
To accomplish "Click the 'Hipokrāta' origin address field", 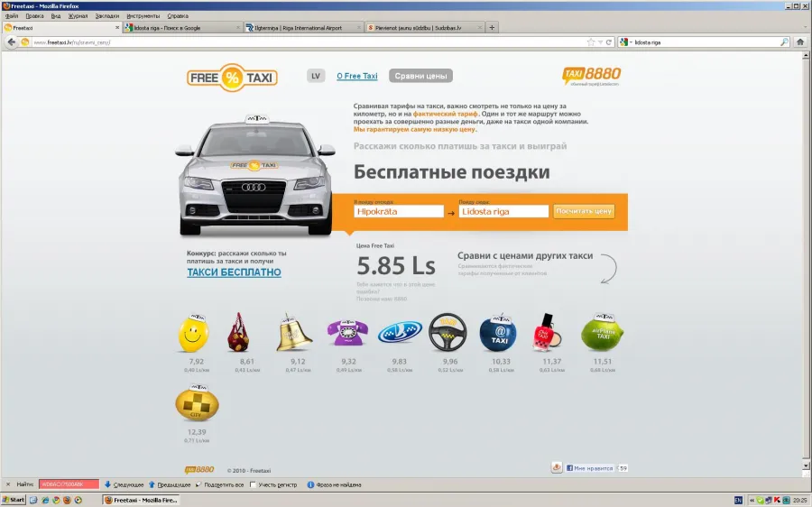I will (399, 211).
